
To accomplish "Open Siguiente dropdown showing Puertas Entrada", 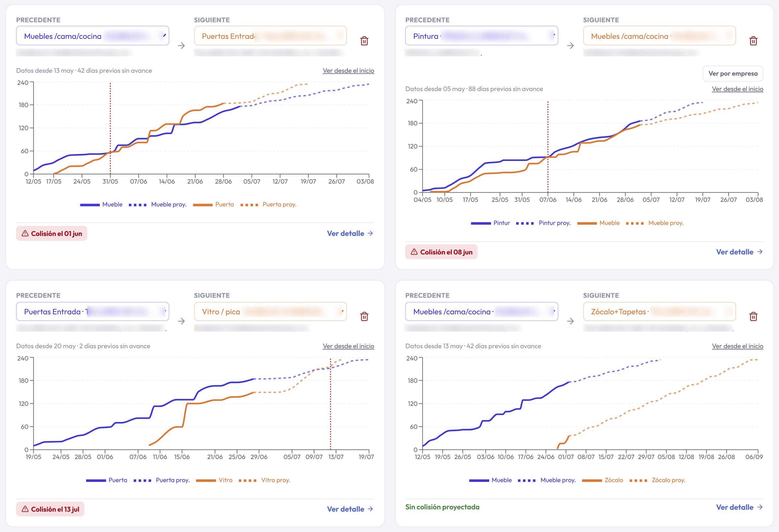I will [270, 36].
